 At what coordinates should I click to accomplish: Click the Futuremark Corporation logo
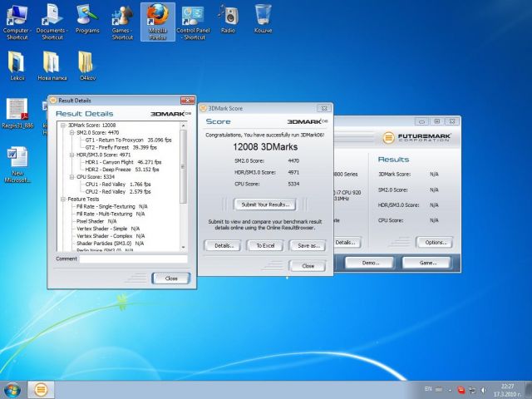(x=416, y=137)
